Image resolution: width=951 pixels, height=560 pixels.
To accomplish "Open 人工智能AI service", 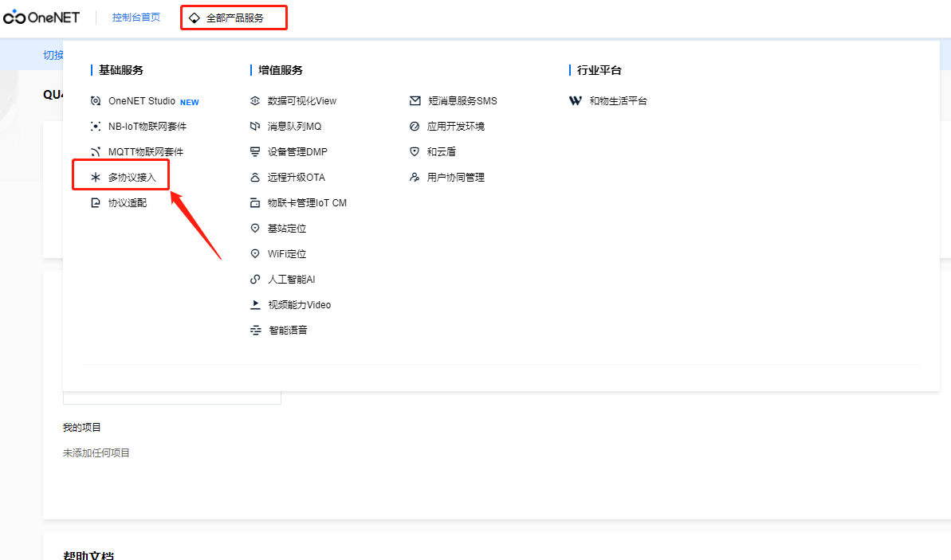I will 292,280.
